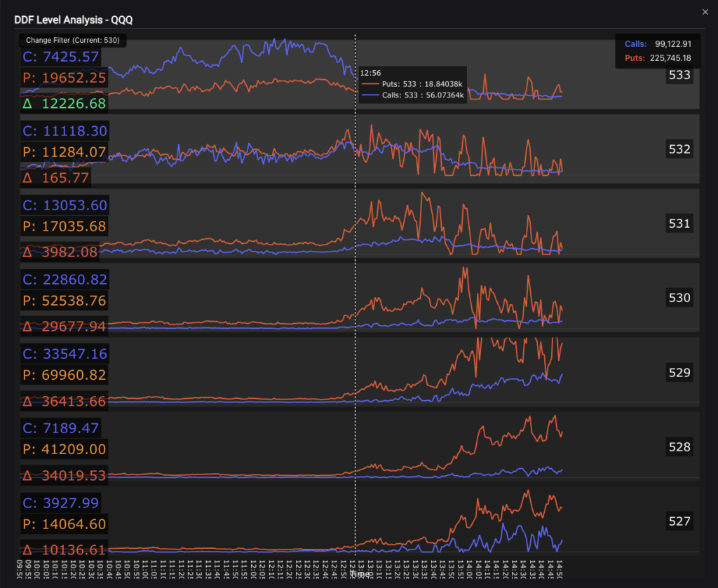Click the calls value C: 22860.82
This screenshot has width=718, height=588.
(x=65, y=280)
